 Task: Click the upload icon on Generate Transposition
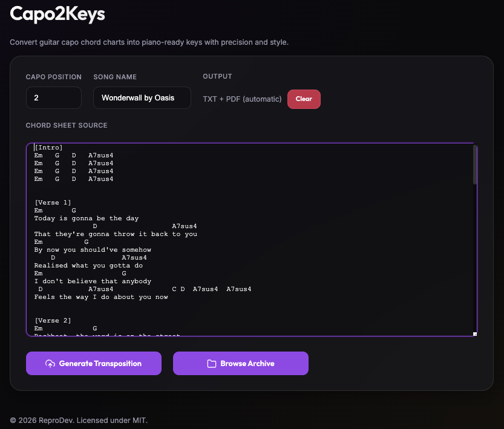(x=50, y=364)
